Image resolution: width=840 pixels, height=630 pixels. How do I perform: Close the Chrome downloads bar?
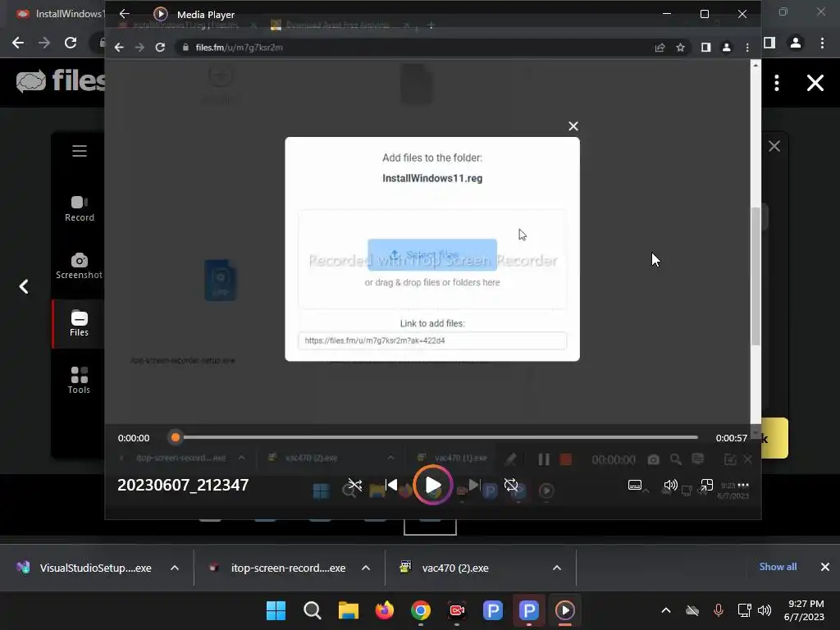tap(825, 567)
